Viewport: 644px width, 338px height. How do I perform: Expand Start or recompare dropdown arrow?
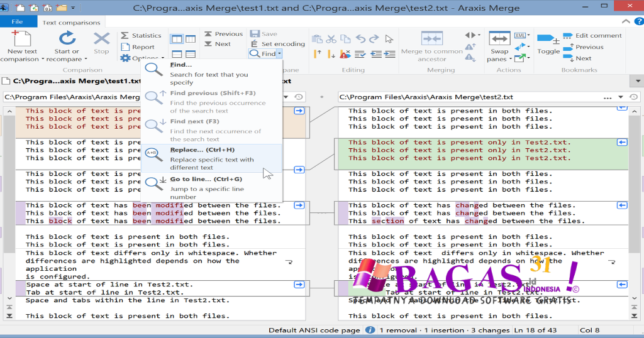tap(86, 59)
